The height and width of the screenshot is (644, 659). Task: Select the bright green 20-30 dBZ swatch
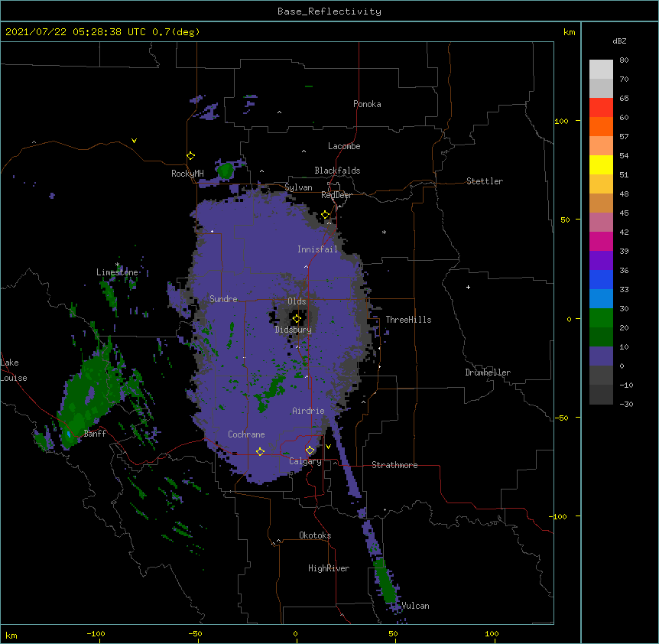[x=601, y=318]
